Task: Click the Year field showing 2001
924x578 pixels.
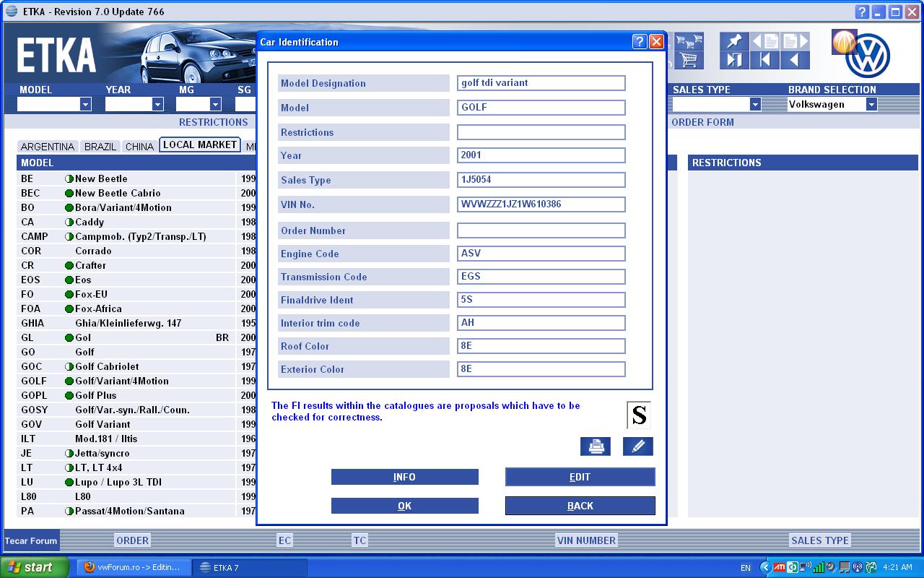Action: tap(541, 155)
